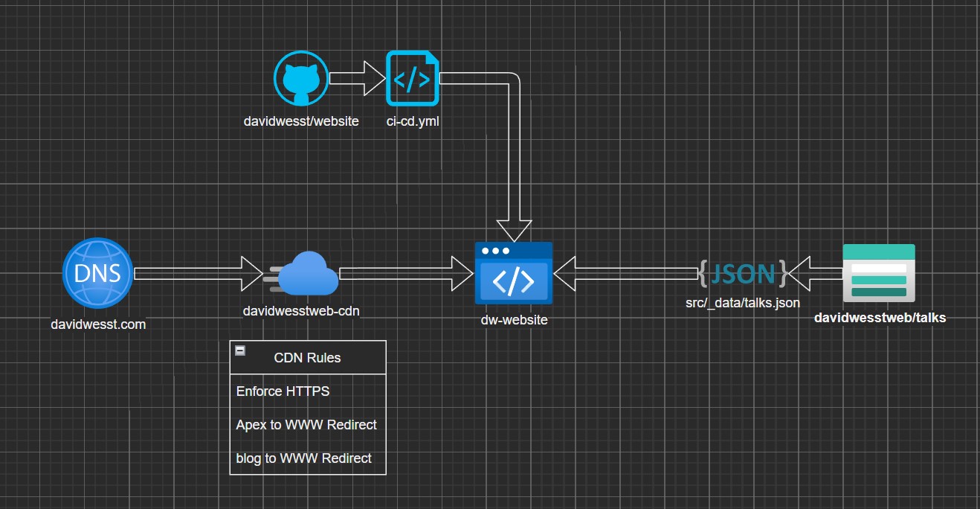
Task: Click the ci-cd.yml label
Action: [x=413, y=121]
